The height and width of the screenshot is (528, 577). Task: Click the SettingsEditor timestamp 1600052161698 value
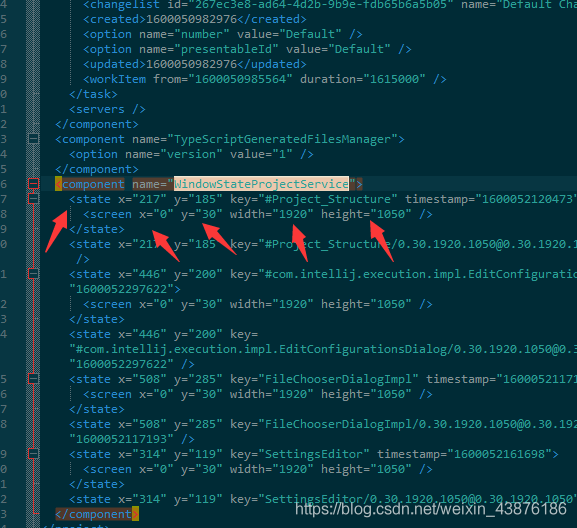(499, 454)
